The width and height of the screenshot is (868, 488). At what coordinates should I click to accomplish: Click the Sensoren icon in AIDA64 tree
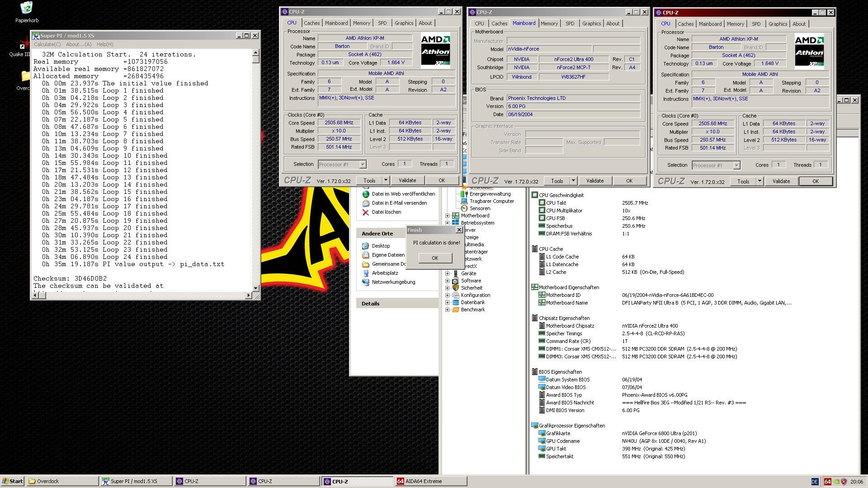tap(464, 208)
